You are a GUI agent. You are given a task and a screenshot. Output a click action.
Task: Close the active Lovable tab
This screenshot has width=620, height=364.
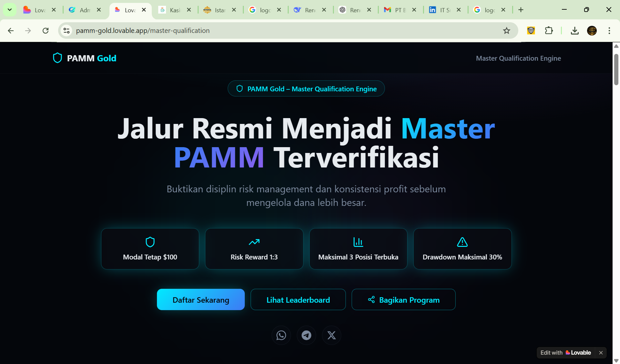[144, 10]
